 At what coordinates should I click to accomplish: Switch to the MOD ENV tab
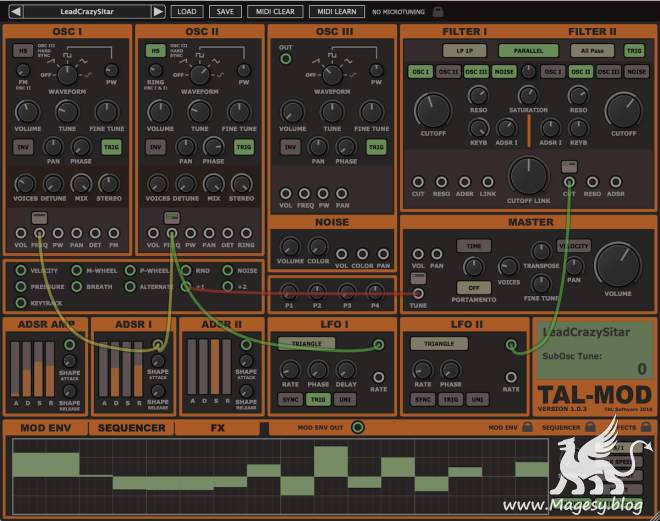45,428
